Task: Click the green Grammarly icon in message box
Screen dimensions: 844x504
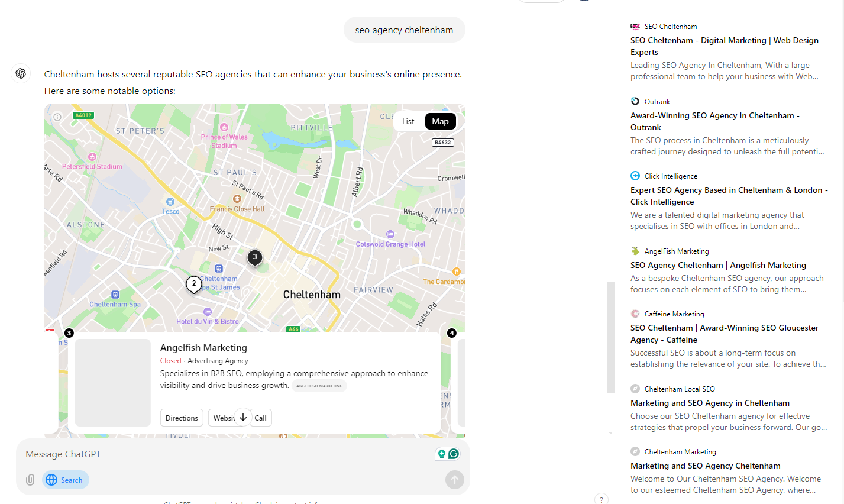Action: pos(454,454)
